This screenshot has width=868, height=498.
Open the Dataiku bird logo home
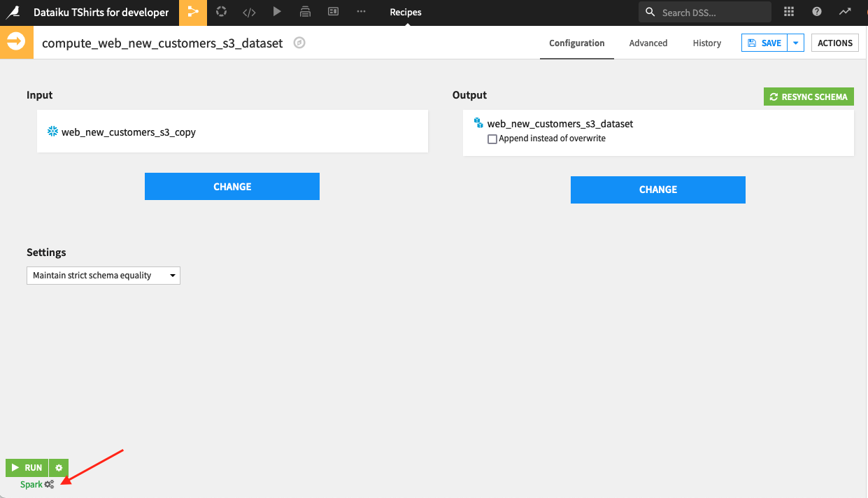tap(13, 12)
